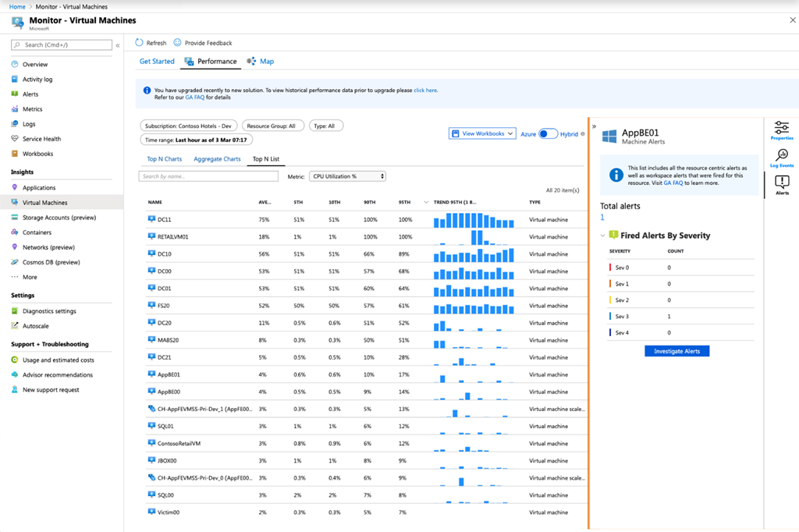Collapse the side pane with double chevron

tap(594, 126)
